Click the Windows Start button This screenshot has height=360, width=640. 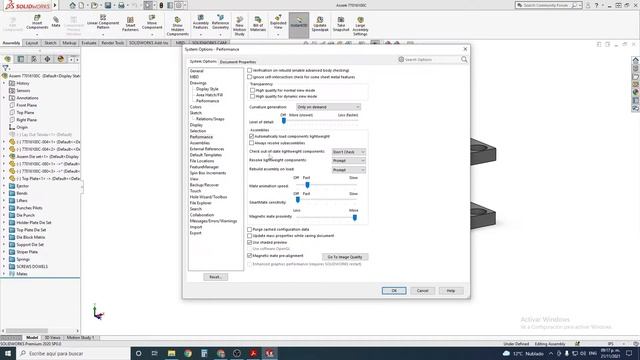pos(8,353)
